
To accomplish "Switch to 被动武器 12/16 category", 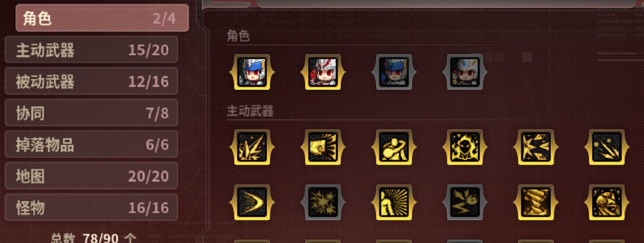I will tap(91, 81).
